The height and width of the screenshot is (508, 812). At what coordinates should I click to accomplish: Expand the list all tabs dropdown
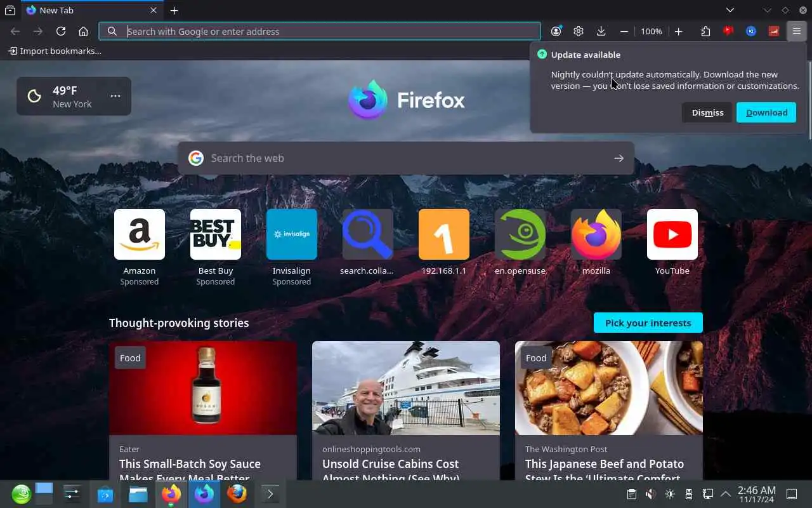730,10
